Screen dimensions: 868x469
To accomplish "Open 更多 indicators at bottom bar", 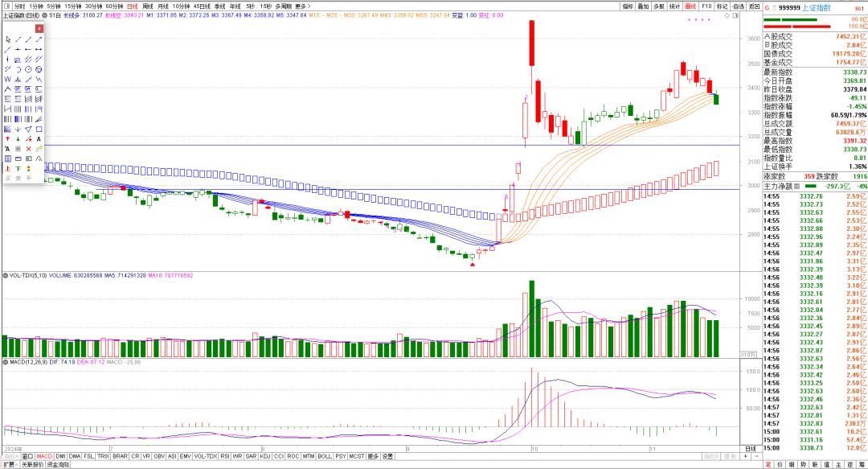I will (373, 456).
